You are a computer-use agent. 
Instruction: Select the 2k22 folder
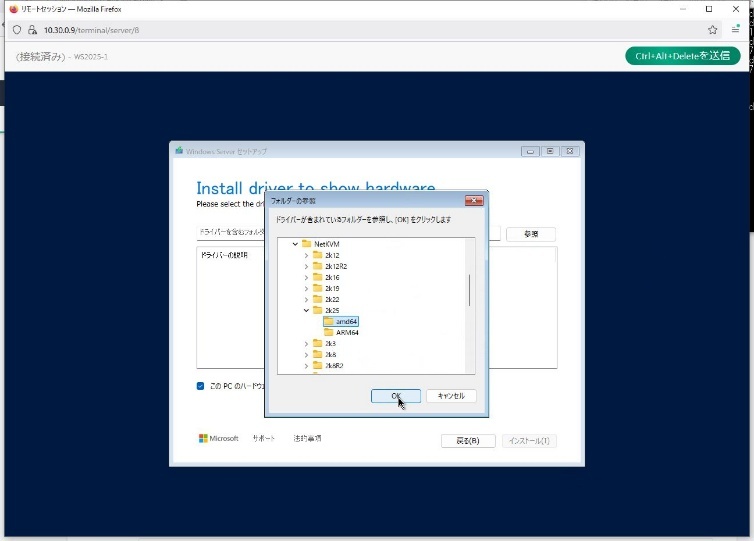(331, 299)
